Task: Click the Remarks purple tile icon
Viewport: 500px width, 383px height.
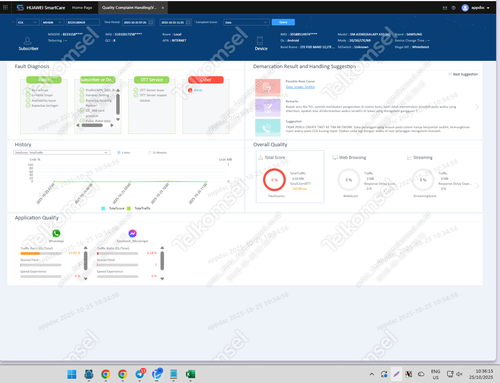Action: coord(268,107)
